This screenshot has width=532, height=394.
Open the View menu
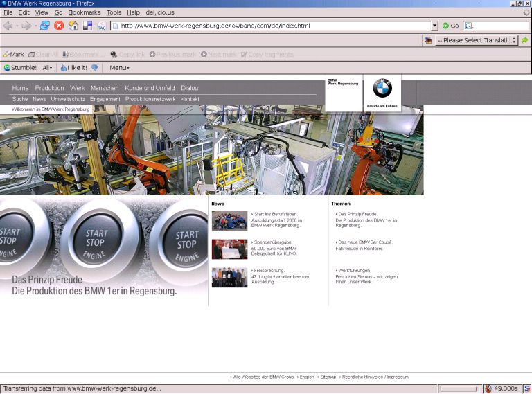pyautogui.click(x=42, y=12)
